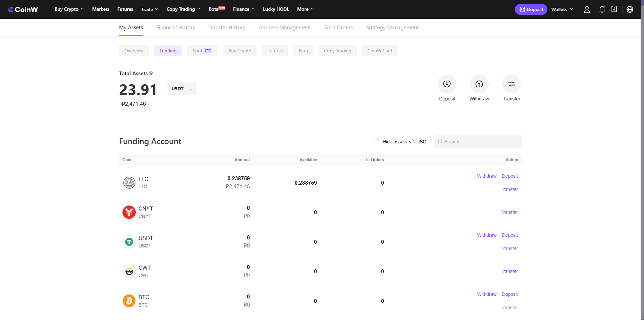Switch to the Transfer History tab
This screenshot has width=644, height=320.
click(227, 28)
